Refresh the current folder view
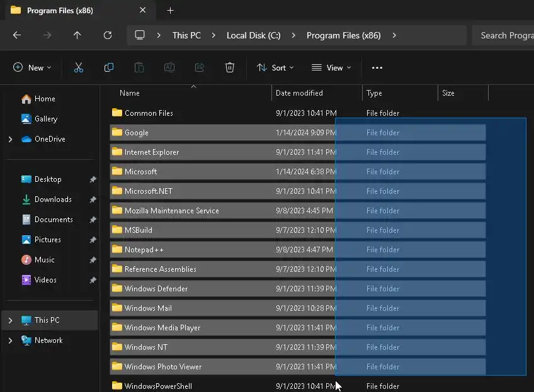The image size is (534, 392). [x=108, y=35]
